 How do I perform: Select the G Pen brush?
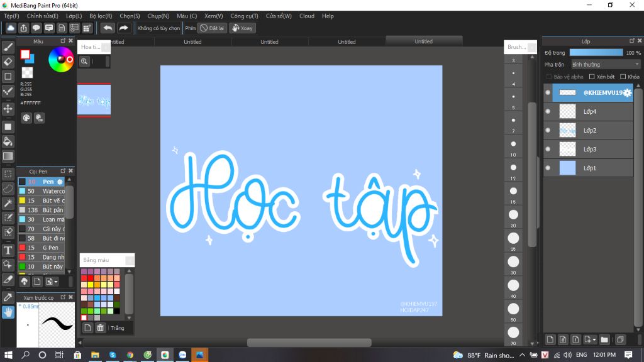point(42,248)
